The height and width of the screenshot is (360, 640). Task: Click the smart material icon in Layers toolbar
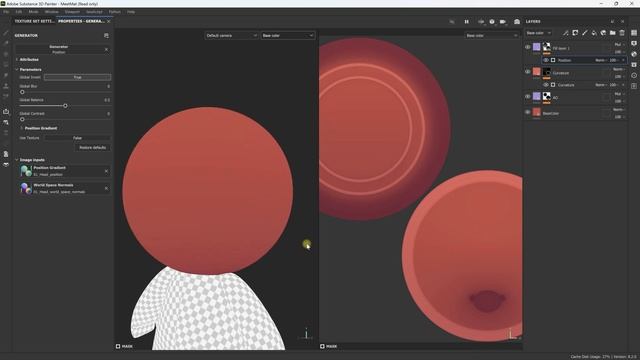[x=603, y=33]
